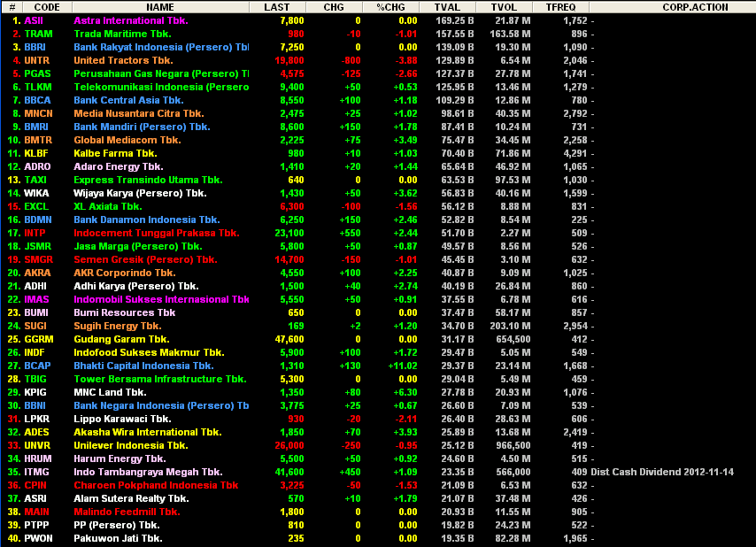
Task: Click Unilever last price 26,000
Action: pyautogui.click(x=289, y=445)
